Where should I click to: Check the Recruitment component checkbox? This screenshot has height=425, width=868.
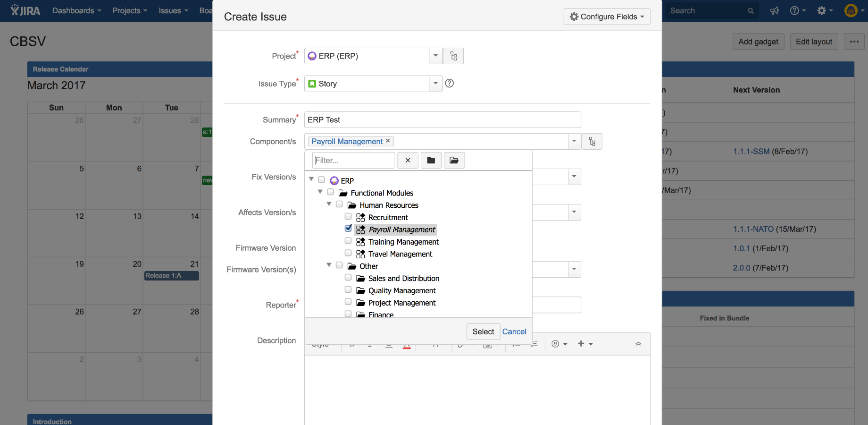[348, 216]
